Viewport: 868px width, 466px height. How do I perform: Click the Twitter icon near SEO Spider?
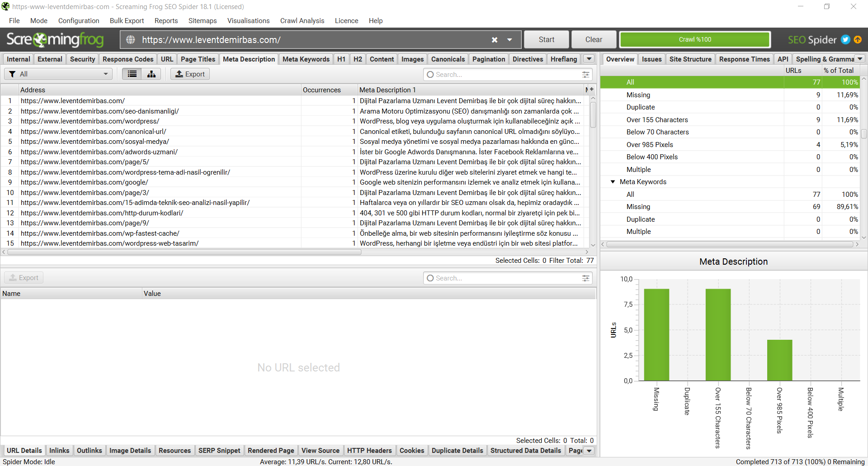(x=845, y=40)
